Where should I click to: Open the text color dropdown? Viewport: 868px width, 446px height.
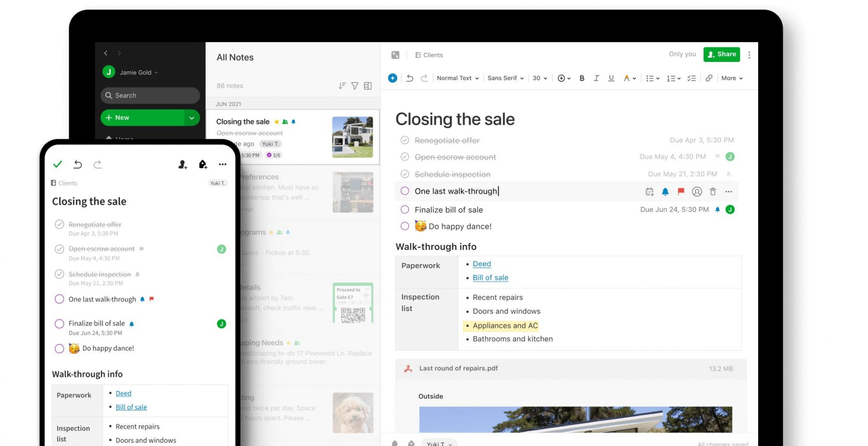click(630, 78)
